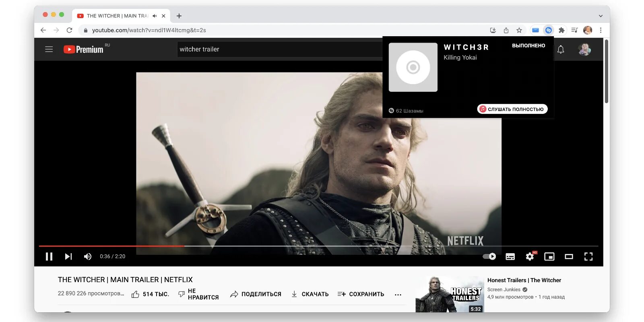Image resolution: width=644 pixels, height=322 pixels.
Task: Open the YouTube hamburger guide menu
Action: point(49,49)
